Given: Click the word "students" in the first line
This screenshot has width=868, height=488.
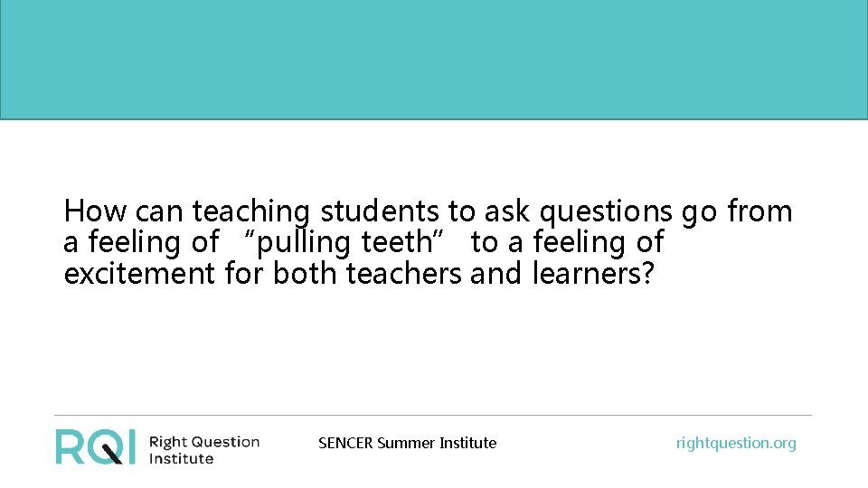Looking at the screenshot, I should pyautogui.click(x=381, y=211).
